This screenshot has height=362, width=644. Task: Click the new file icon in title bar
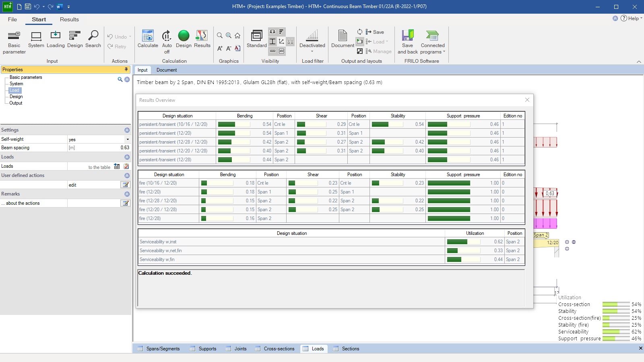point(19,6)
